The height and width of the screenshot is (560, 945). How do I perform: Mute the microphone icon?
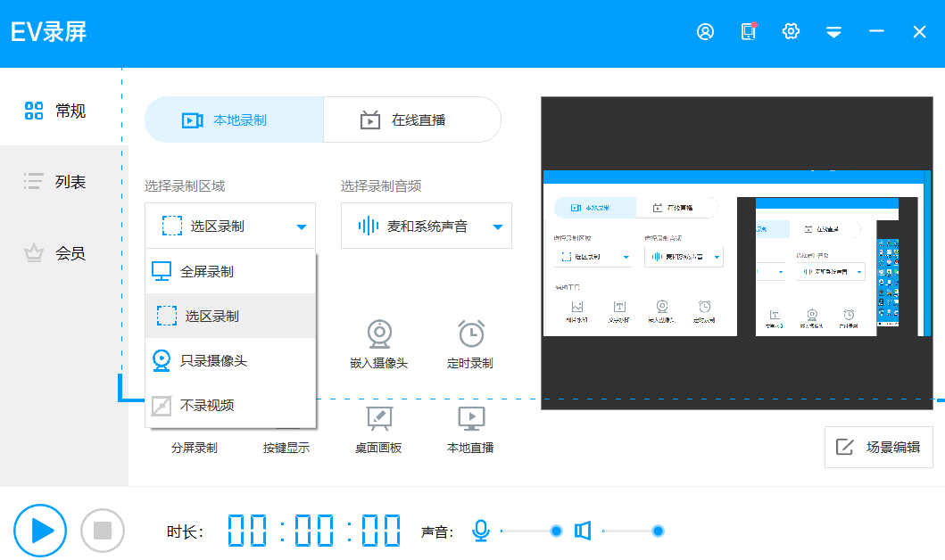[480, 531]
